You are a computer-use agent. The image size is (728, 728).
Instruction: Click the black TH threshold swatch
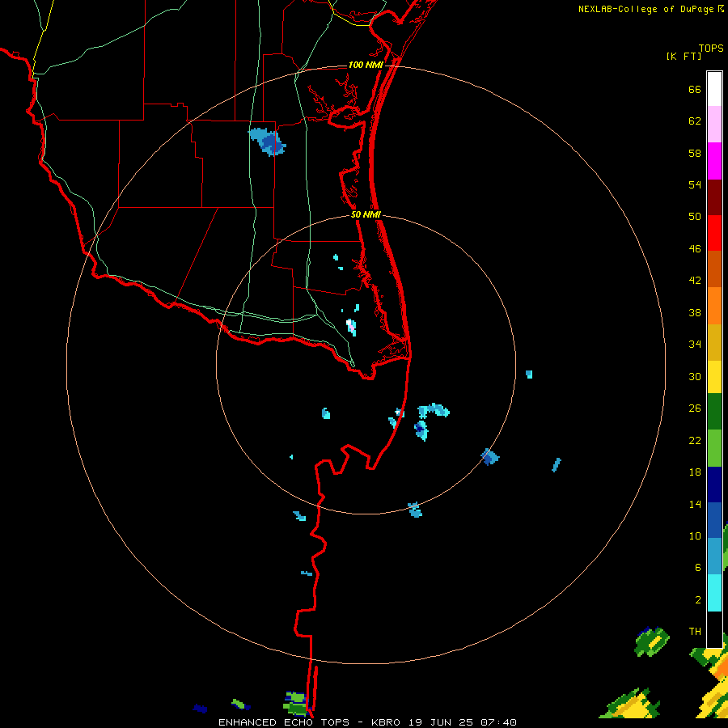tap(714, 629)
